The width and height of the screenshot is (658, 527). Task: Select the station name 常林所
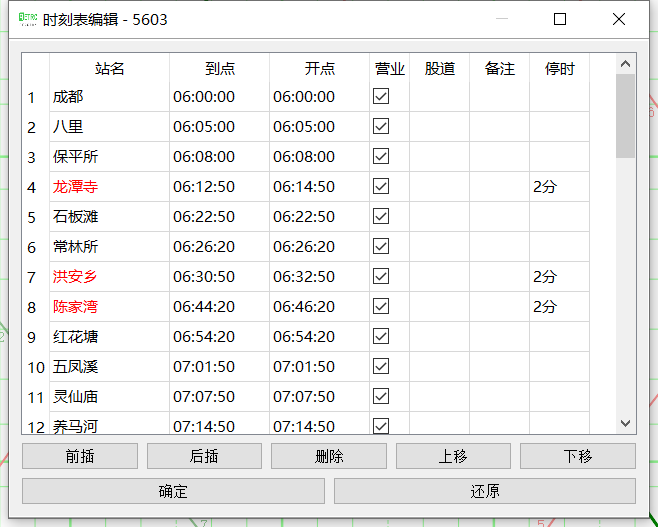click(76, 247)
